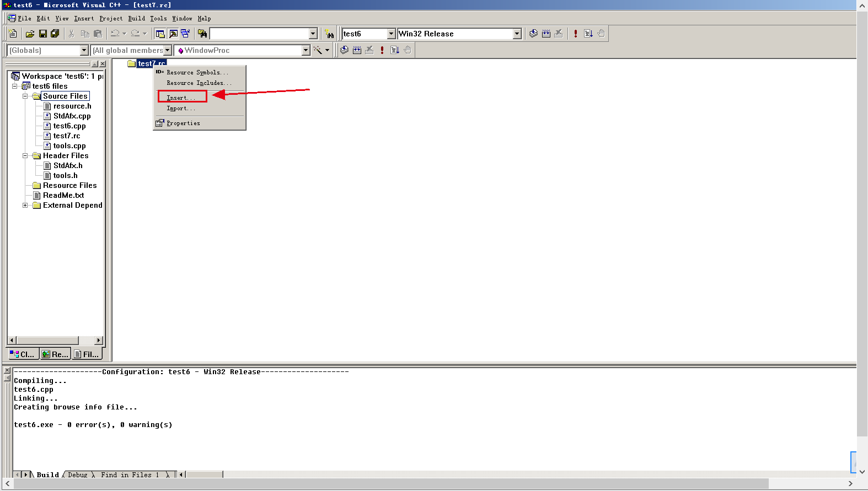Open the Window List icon

pyautogui.click(x=185, y=34)
